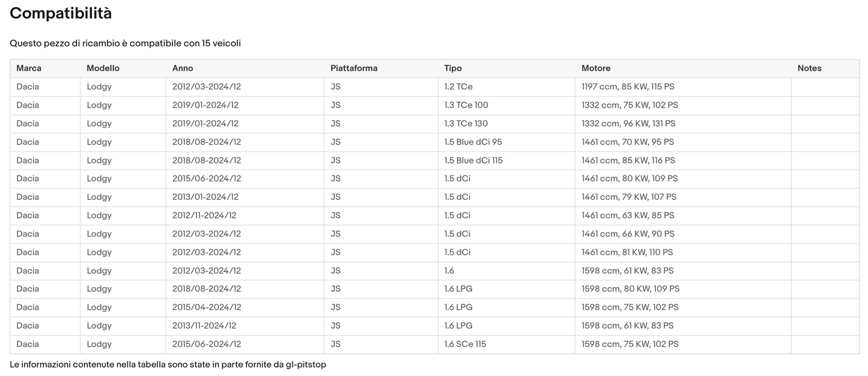Screen dimensions: 868x376
Task: Select the 1.2 TCe type cell
Action: point(458,86)
